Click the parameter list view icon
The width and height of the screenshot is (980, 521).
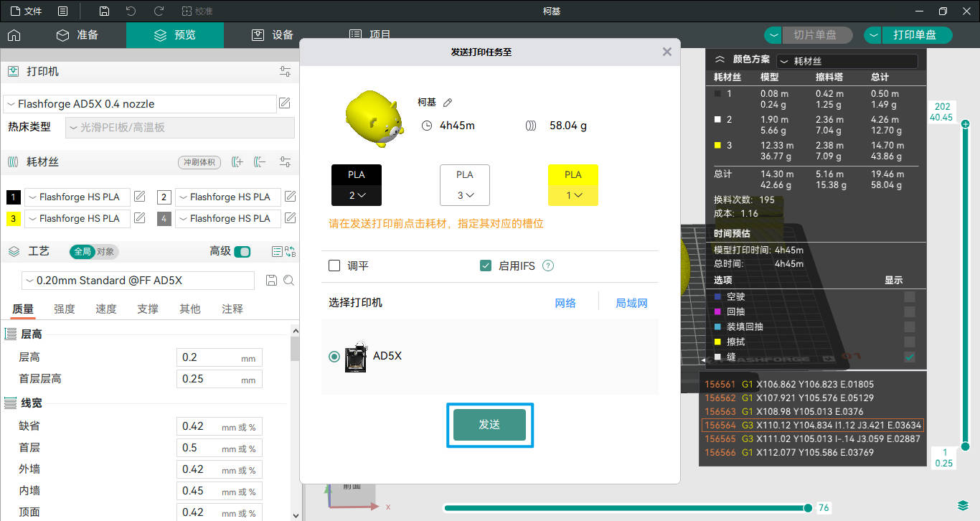tap(277, 252)
